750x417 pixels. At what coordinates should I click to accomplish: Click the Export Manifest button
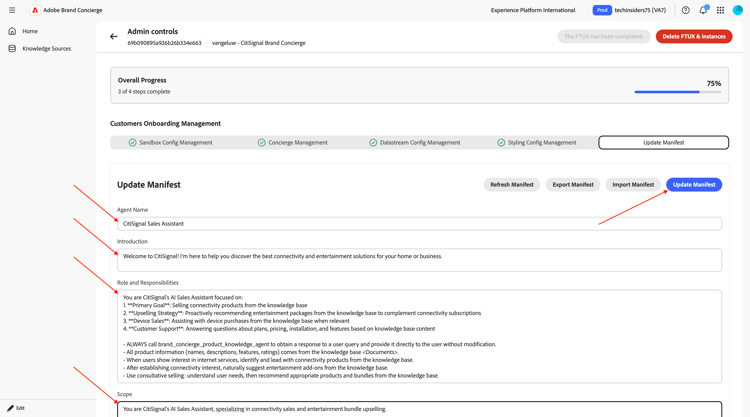point(573,185)
